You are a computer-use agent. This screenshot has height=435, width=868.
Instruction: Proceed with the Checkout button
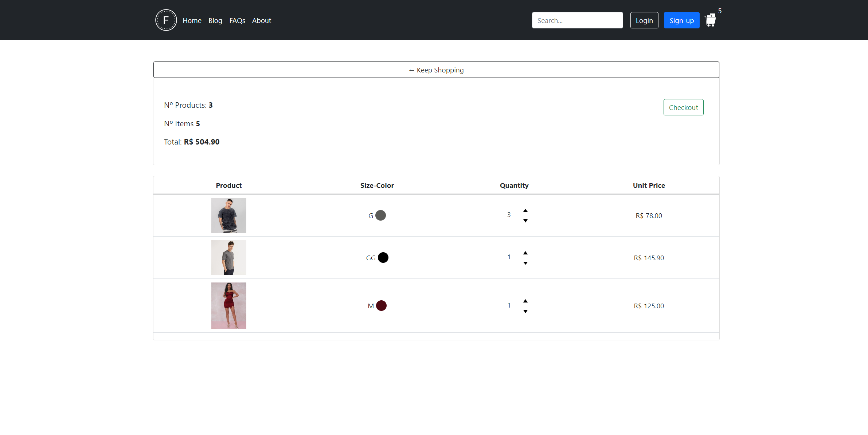click(x=683, y=107)
